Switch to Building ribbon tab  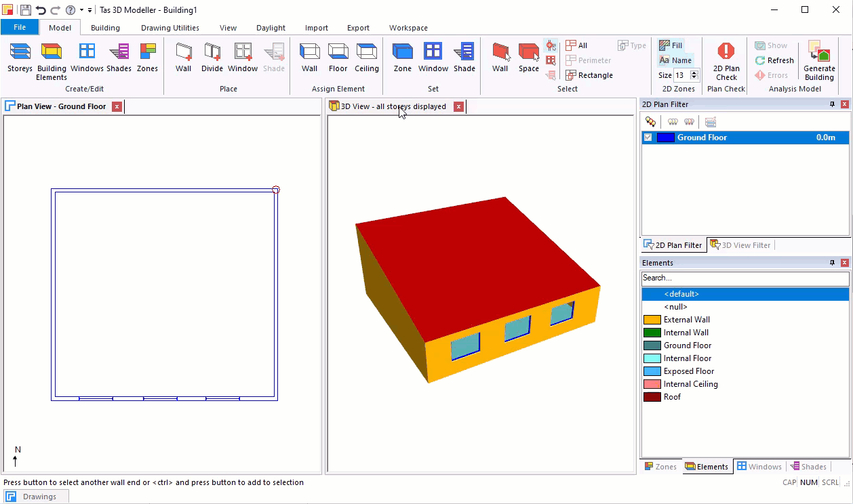105,28
